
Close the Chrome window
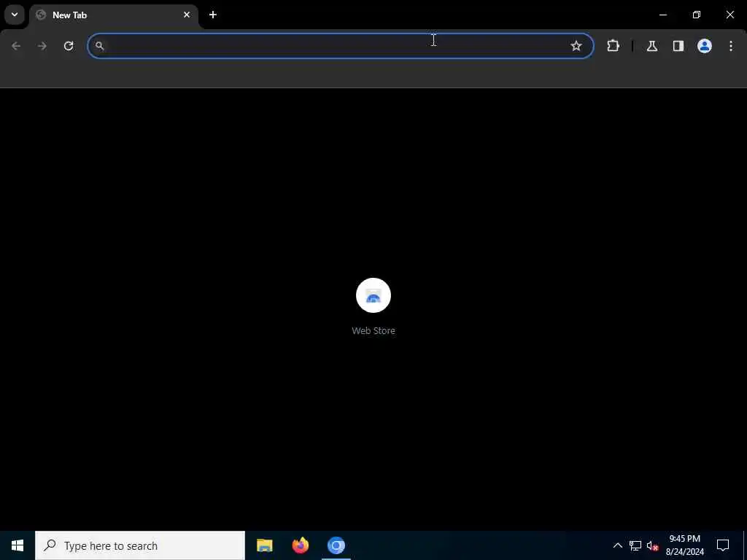tap(729, 15)
